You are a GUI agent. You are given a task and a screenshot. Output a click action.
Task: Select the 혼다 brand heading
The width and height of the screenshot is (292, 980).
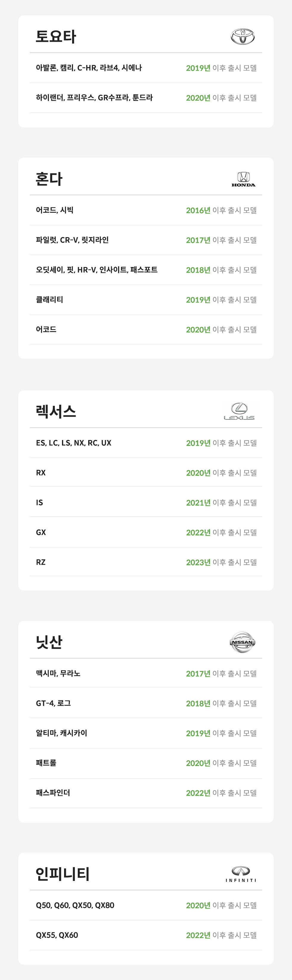click(49, 179)
